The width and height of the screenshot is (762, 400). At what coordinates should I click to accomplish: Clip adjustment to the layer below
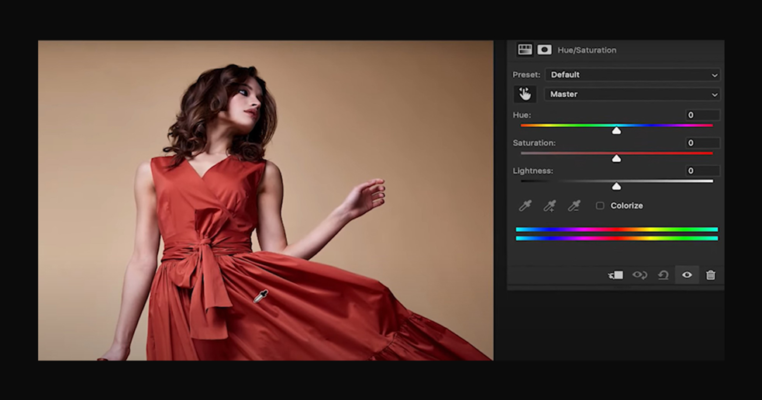point(615,275)
